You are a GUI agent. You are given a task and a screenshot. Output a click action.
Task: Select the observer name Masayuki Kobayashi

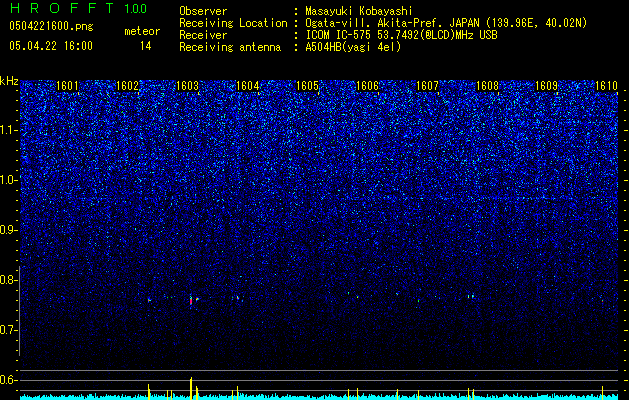(359, 12)
